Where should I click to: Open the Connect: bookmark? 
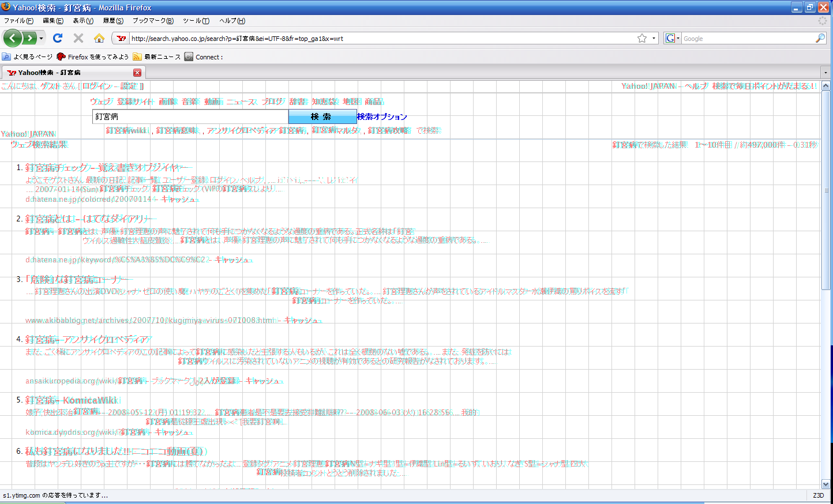tap(204, 57)
